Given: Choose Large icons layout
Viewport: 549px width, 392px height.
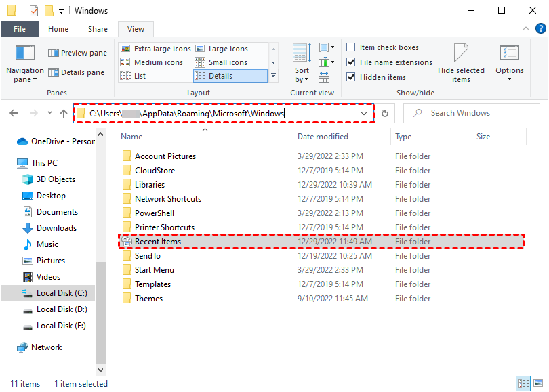Looking at the screenshot, I should point(222,49).
